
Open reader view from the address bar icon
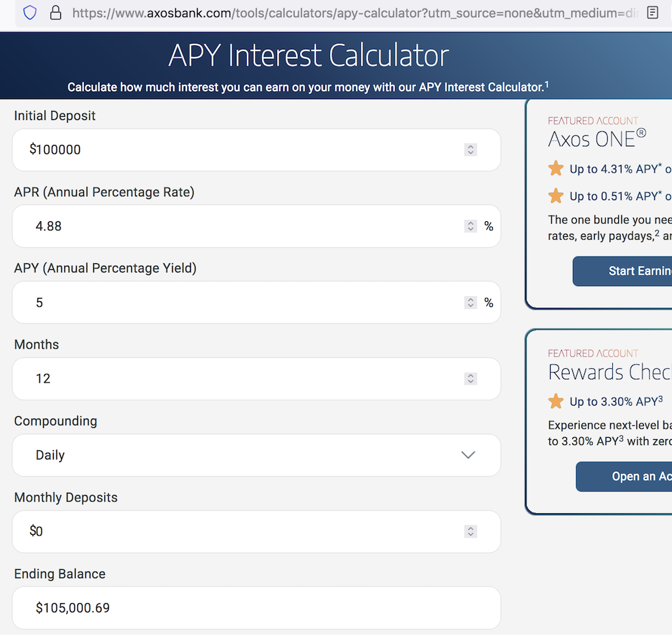[x=652, y=12]
